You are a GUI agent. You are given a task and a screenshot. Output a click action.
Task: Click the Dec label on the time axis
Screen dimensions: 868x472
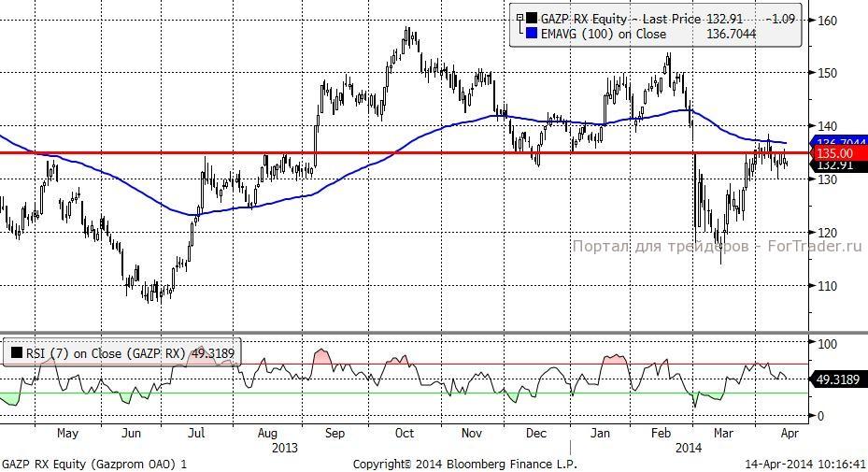[x=536, y=434]
